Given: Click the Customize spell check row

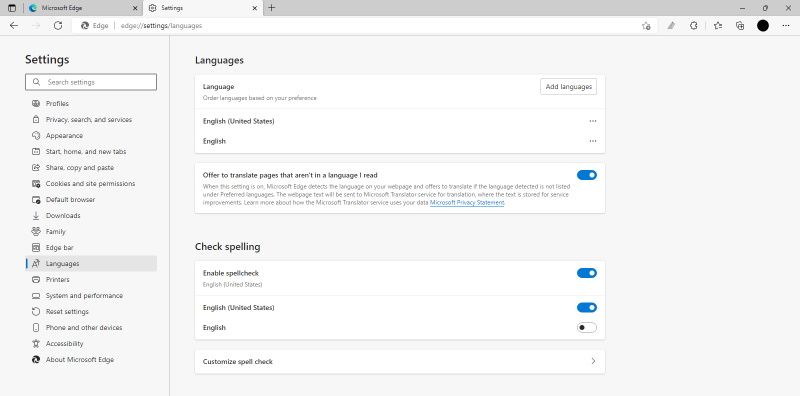Looking at the screenshot, I should tap(400, 361).
